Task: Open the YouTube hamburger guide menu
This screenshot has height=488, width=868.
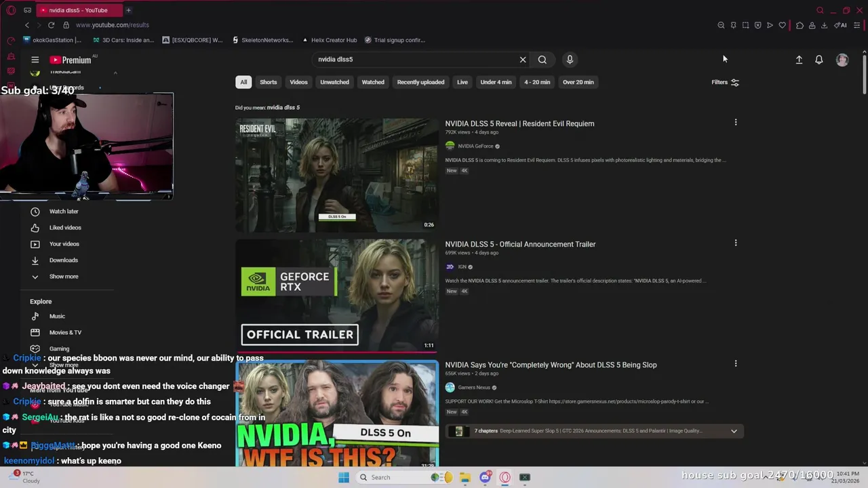Action: (x=35, y=60)
